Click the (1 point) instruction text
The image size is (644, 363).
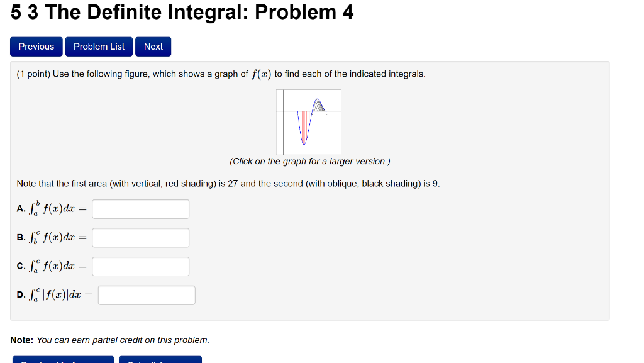(x=35, y=74)
